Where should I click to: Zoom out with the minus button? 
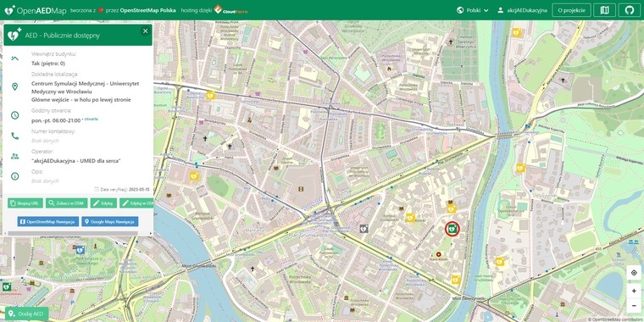634,305
